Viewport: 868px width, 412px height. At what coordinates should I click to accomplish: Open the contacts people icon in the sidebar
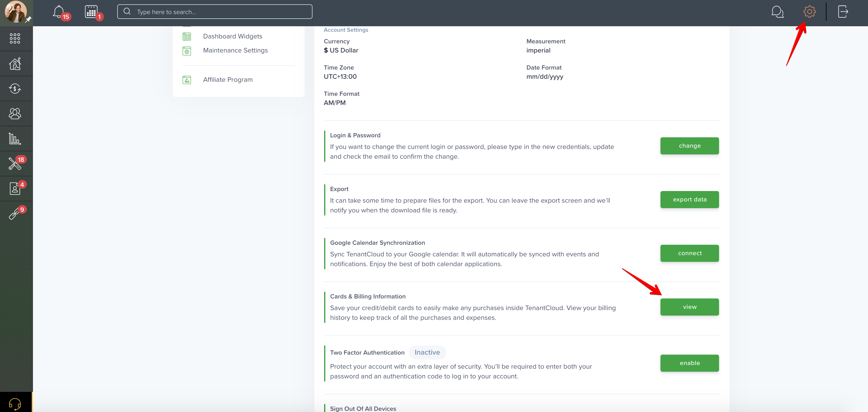coord(15,114)
